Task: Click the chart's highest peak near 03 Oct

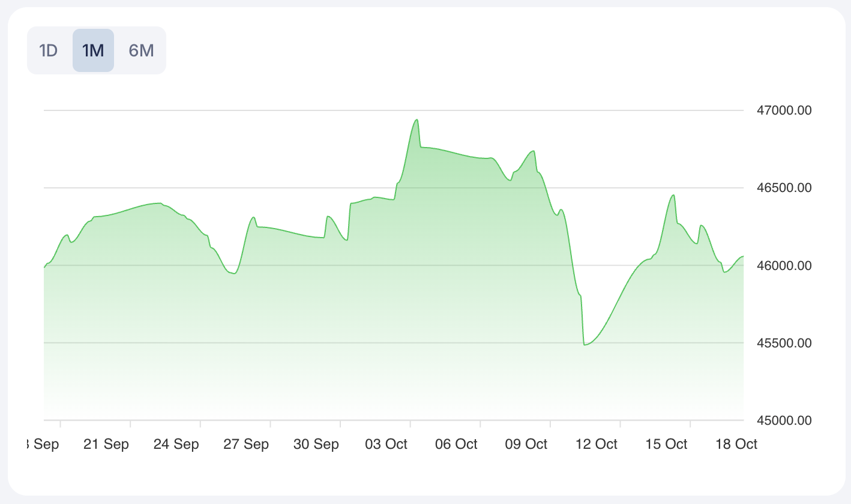Action: coord(416,120)
